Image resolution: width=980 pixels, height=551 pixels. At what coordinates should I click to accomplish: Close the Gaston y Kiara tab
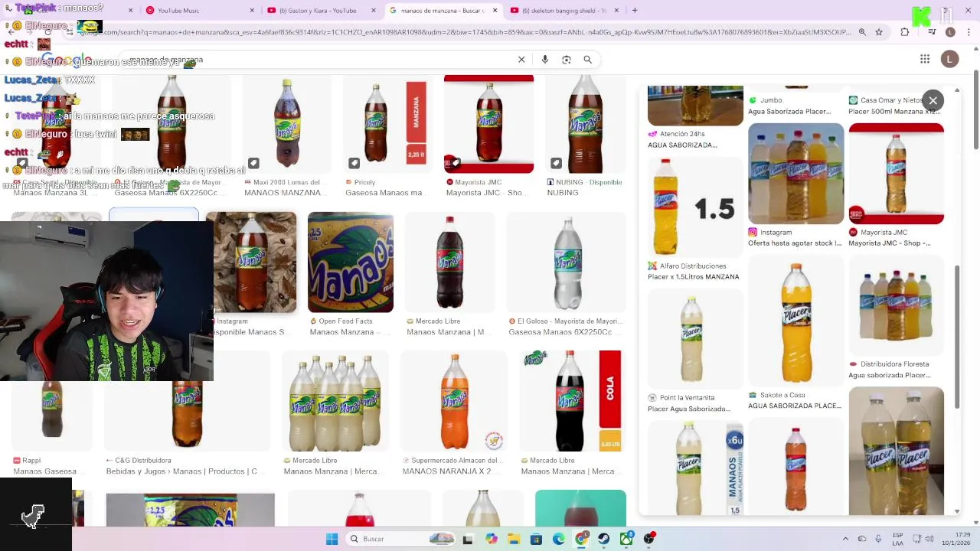373,11
